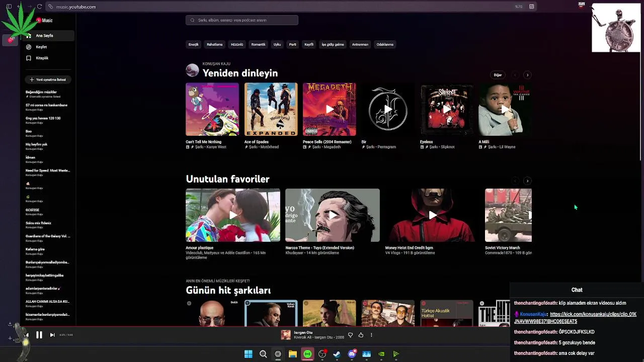Skip to the next track
The height and width of the screenshot is (362, 644).
point(52,335)
